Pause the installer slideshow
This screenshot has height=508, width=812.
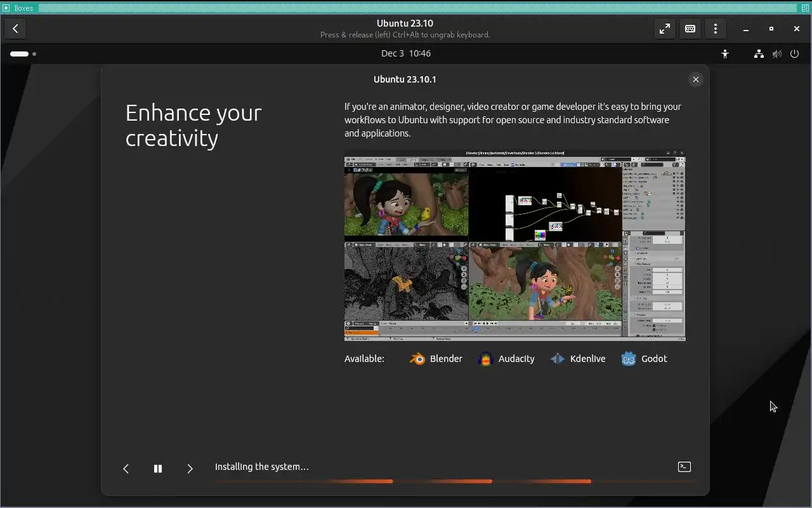pyautogui.click(x=158, y=469)
